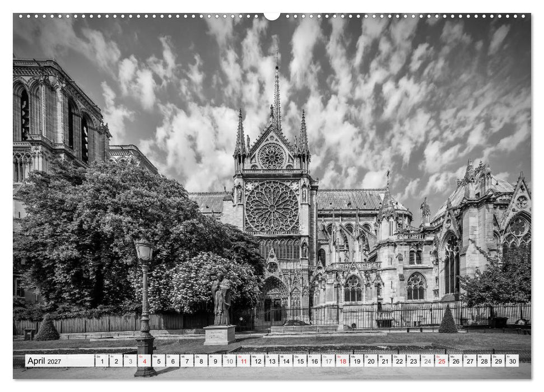
Task: Click the grey Saturday date 17
Action: [328, 361]
